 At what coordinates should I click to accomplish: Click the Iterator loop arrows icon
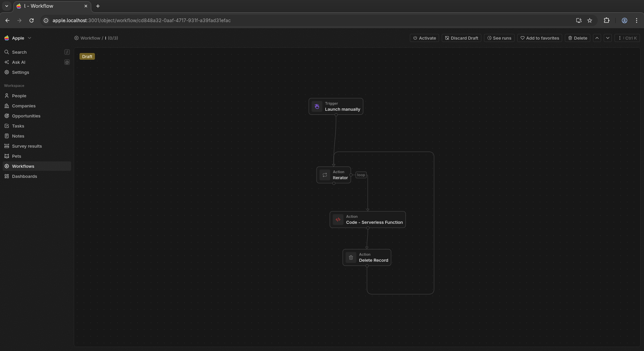[x=325, y=175]
